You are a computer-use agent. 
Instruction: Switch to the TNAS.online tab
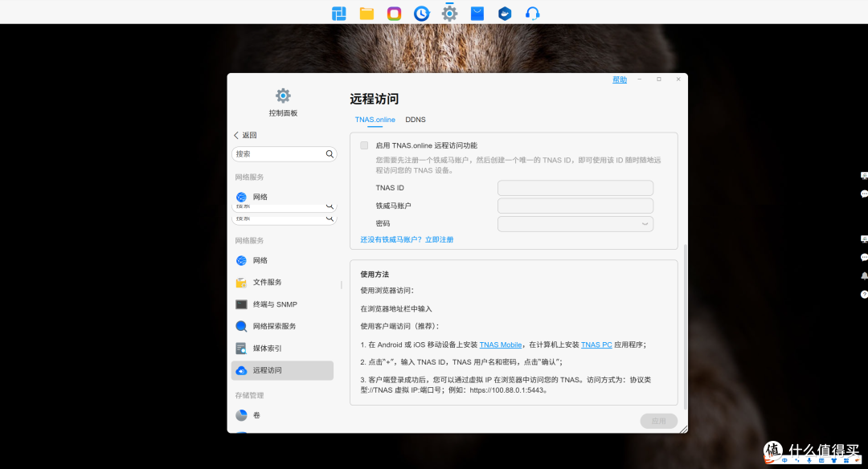(x=375, y=120)
